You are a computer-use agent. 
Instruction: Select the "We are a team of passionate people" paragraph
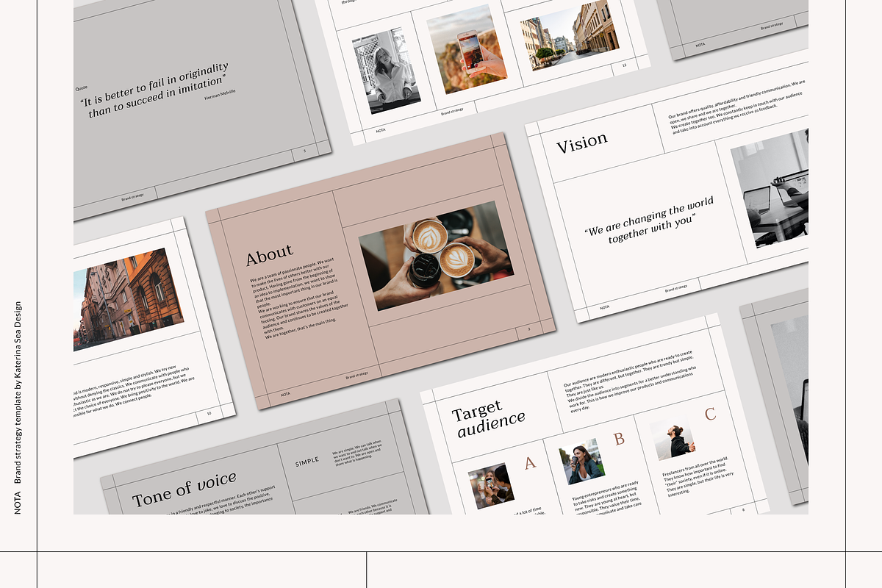(299, 297)
